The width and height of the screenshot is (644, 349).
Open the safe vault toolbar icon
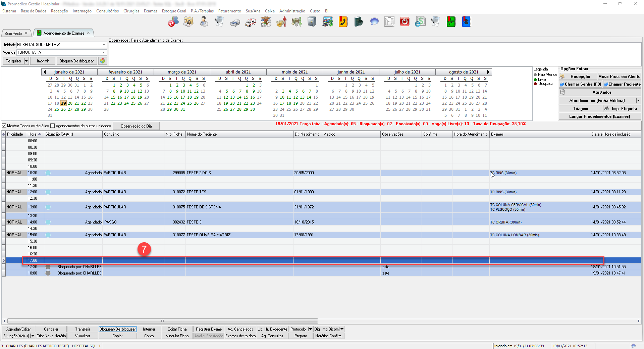tap(312, 22)
